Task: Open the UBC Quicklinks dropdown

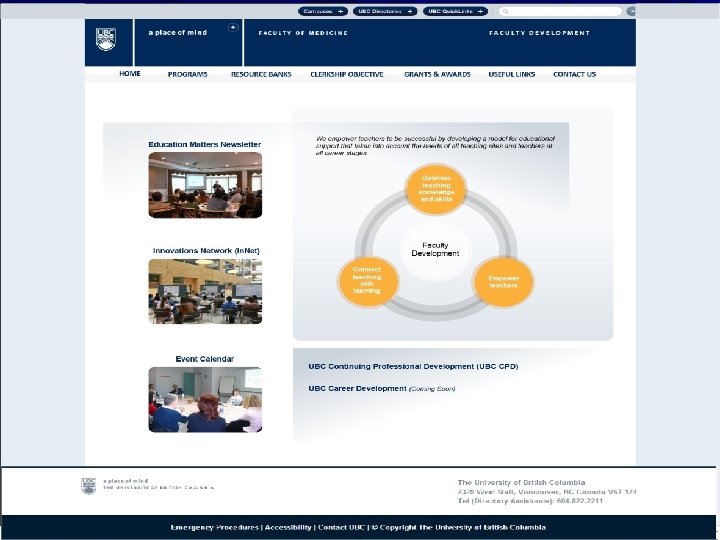Action: pyautogui.click(x=455, y=11)
